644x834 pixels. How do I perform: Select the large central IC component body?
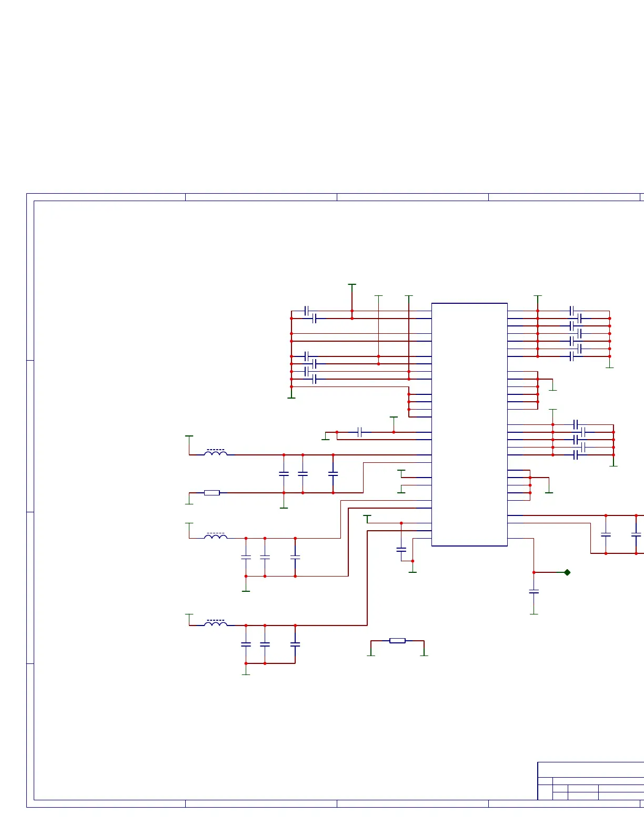[x=469, y=424]
